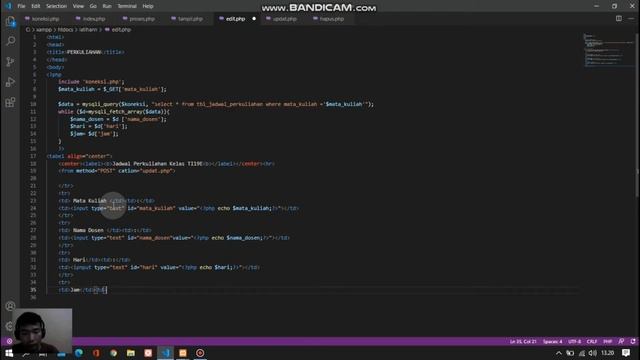Image resolution: width=640 pixels, height=360 pixels.
Task: Open the Selection menu
Action: (56, 6)
